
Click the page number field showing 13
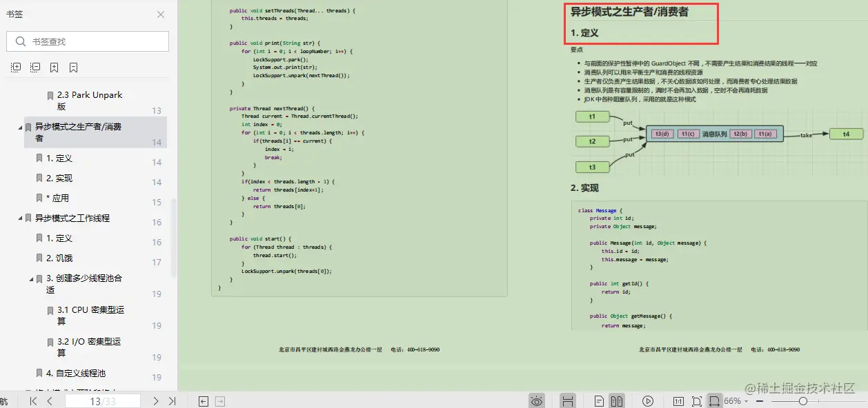[x=103, y=401]
